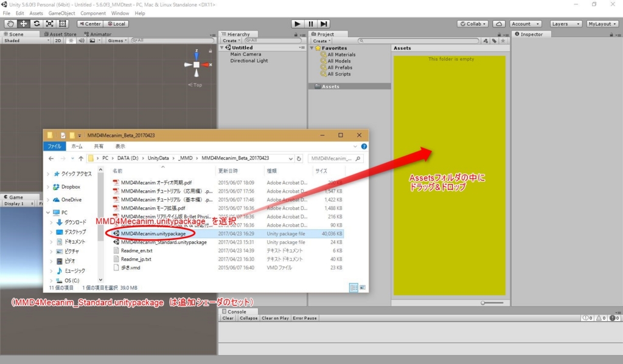Image resolution: width=623 pixels, height=364 pixels.
Task: Open the Assets menu
Action: [36, 13]
